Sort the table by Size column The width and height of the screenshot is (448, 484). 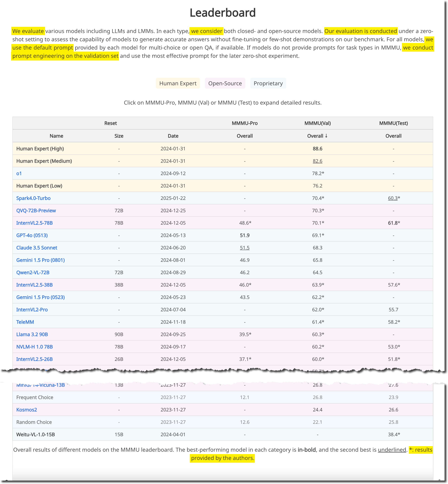pyautogui.click(x=119, y=136)
